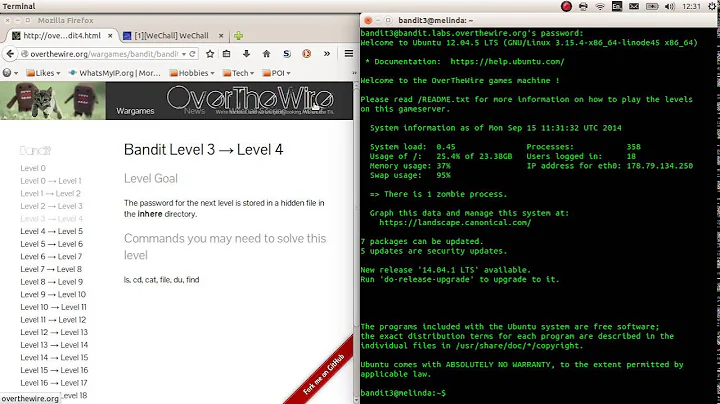
Task: Open the POI bookmark folder
Action: 276,73
